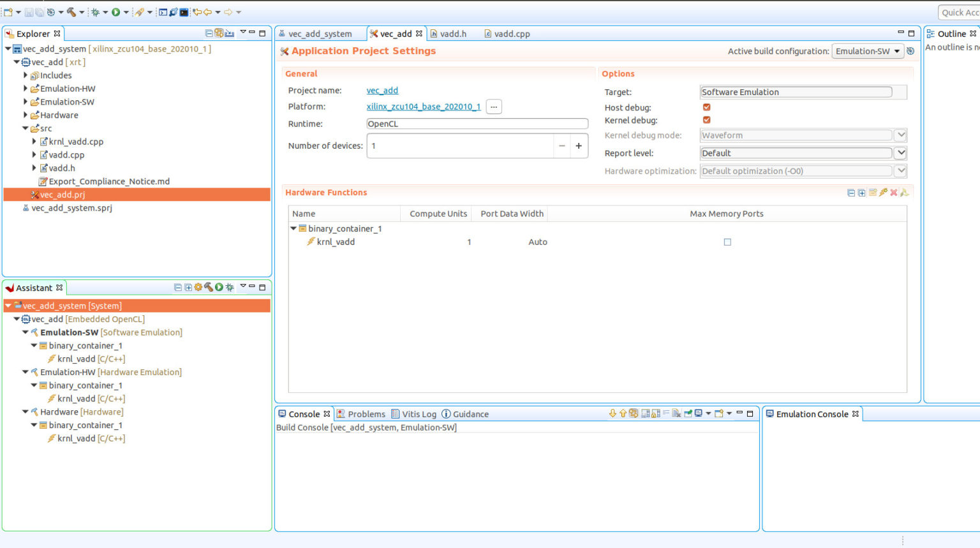Check Max Memory Ports box for krnl_vadd
980x548 pixels.
tap(727, 242)
